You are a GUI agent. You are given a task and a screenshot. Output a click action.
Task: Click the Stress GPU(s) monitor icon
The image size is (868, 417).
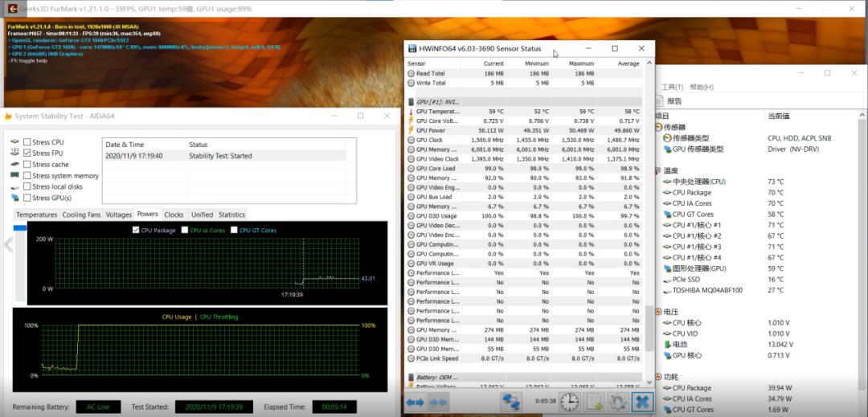pos(14,198)
